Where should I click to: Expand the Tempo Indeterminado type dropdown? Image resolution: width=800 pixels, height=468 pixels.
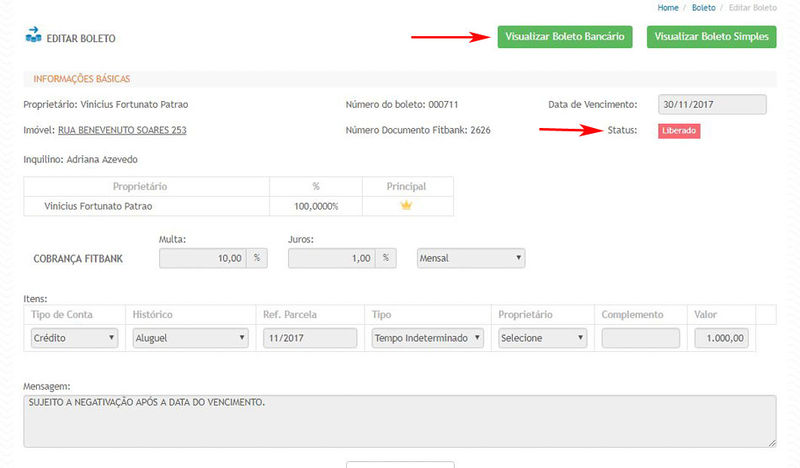[x=427, y=338]
